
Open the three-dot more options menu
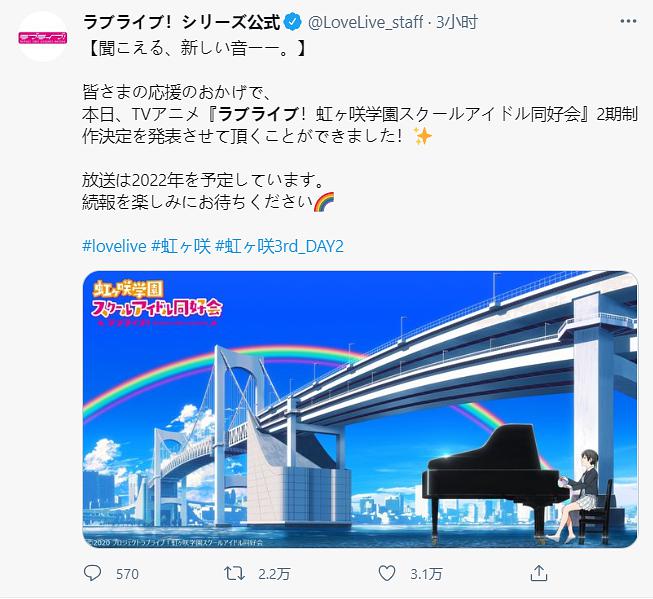[628, 21]
